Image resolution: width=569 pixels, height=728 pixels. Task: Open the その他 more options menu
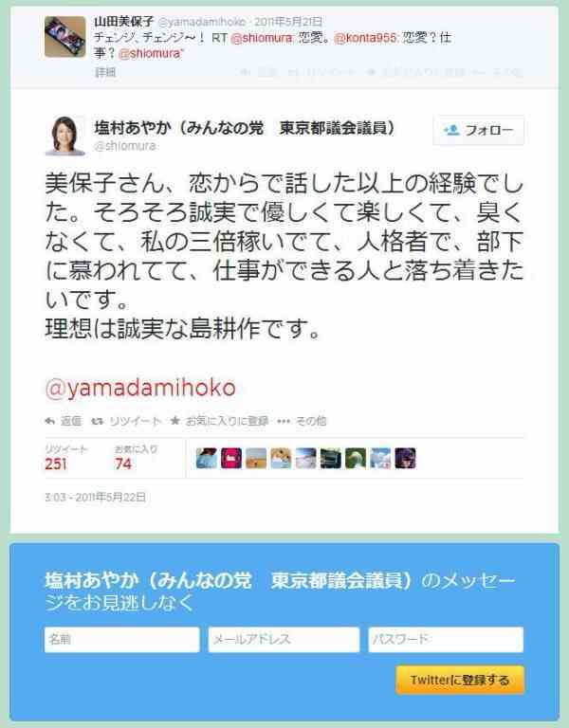[302, 421]
